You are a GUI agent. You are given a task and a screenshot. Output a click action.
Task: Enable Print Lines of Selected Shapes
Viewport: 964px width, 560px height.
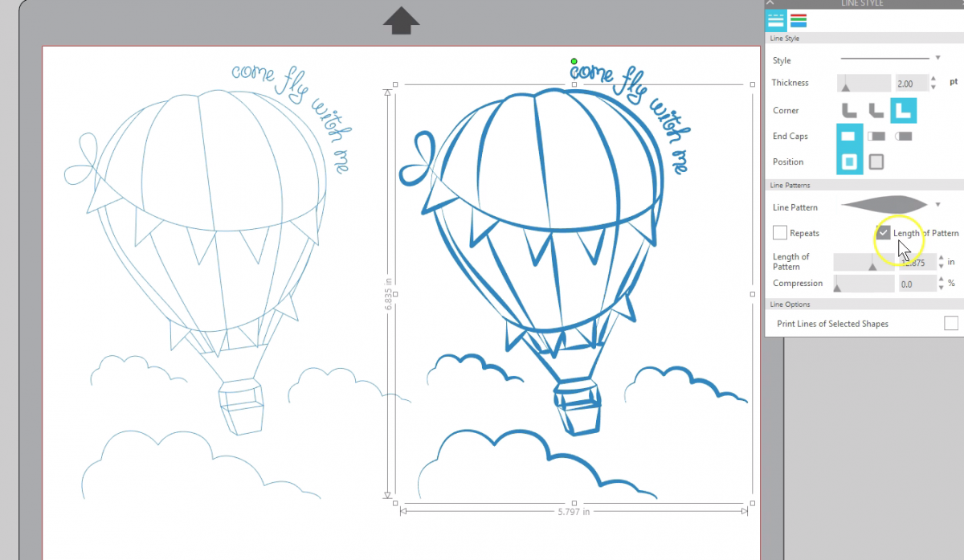951,323
